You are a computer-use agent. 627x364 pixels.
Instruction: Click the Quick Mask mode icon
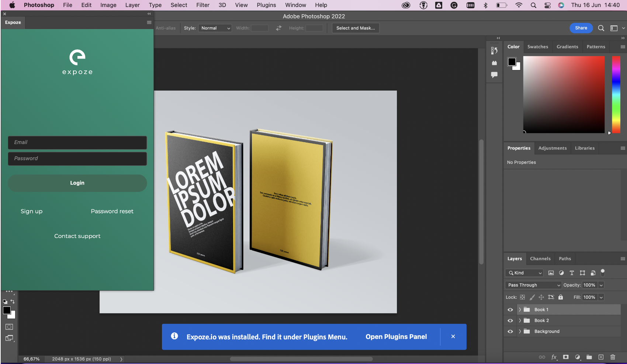point(9,327)
